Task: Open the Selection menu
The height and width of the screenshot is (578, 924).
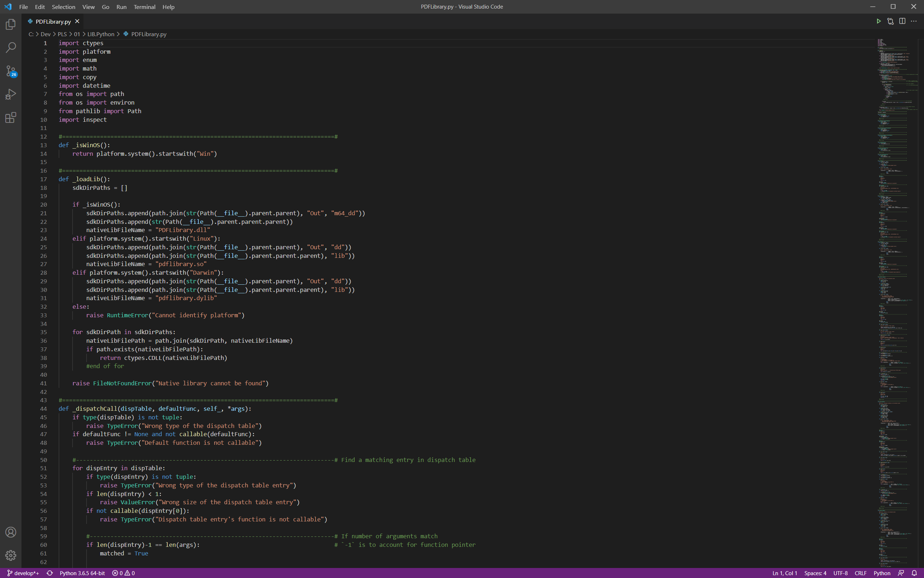Action: [x=63, y=7]
